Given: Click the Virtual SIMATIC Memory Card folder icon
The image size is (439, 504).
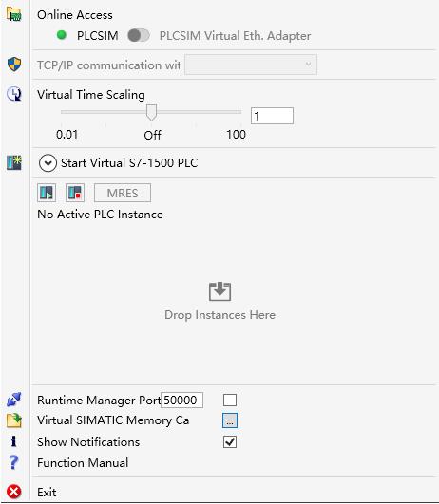Looking at the screenshot, I should (14, 420).
